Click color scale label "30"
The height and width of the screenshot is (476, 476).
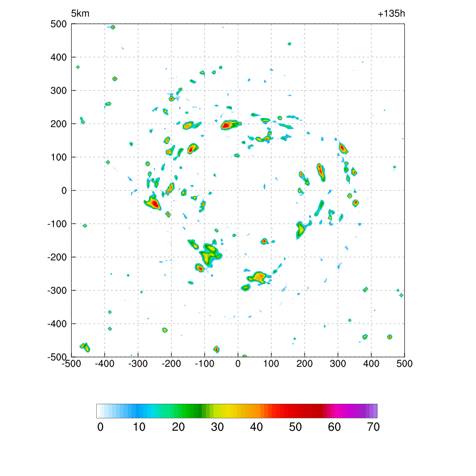[218, 427]
